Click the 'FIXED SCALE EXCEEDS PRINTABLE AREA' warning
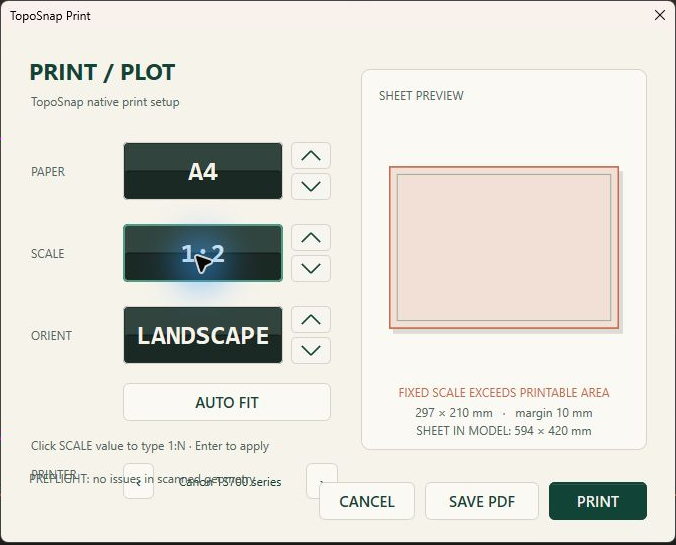The width and height of the screenshot is (676, 545). (x=504, y=393)
